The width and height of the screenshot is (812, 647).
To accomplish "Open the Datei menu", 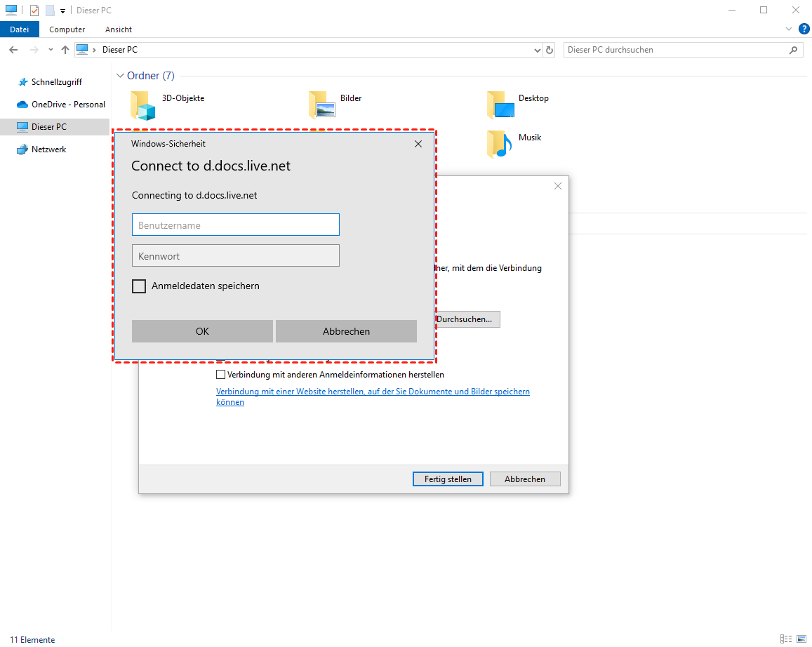I will pos(19,29).
